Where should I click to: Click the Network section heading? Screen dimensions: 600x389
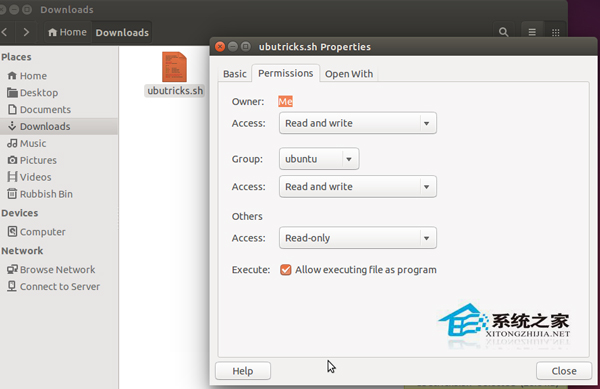coord(22,251)
